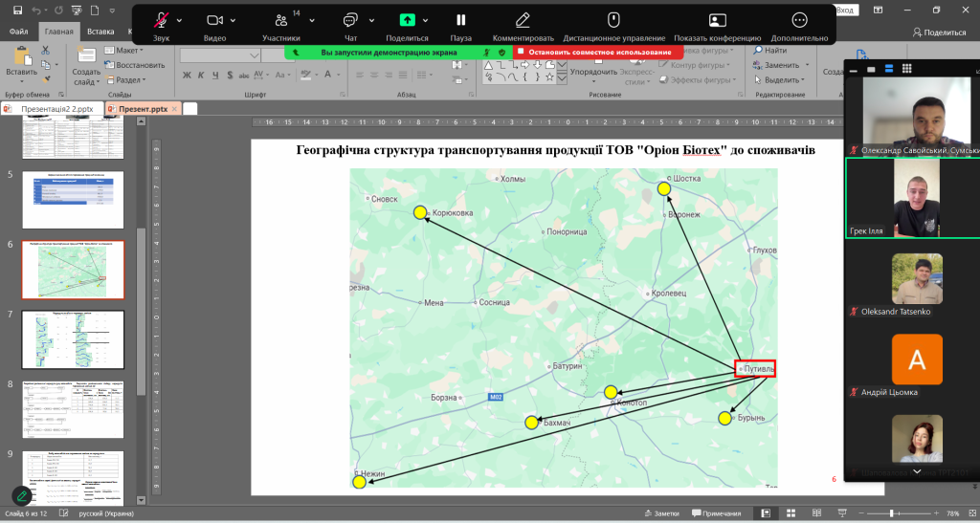Image resolution: width=980 pixels, height=523 pixels.
Task: Insert star shape from shapes gallery
Action: 549,76
